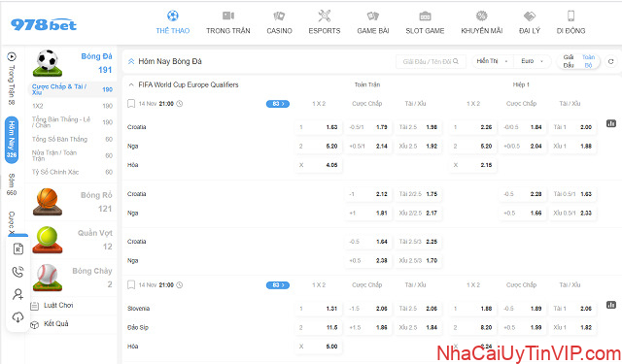Open the Euro odds format dropdown
Image resolution: width=622 pixels, height=364 pixels.
532,61
